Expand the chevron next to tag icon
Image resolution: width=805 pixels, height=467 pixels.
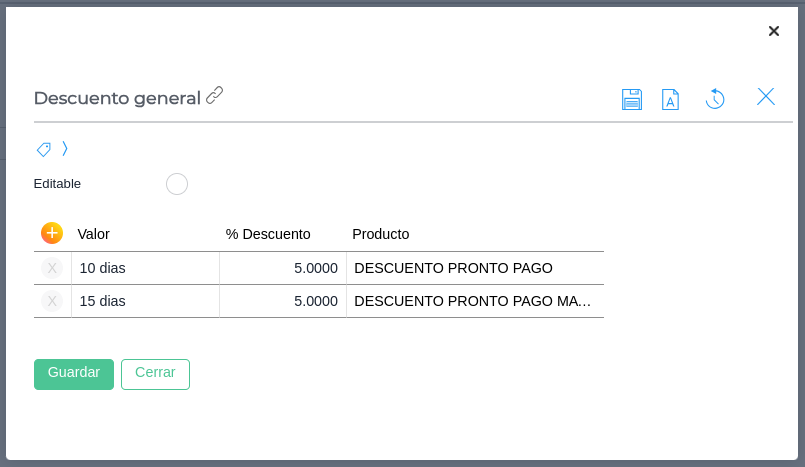pyautogui.click(x=65, y=149)
